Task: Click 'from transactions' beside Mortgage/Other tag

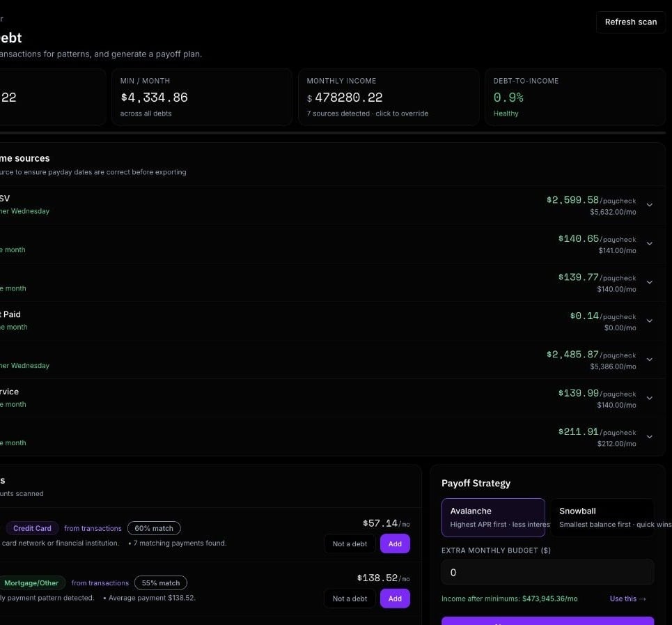Action: pos(100,583)
